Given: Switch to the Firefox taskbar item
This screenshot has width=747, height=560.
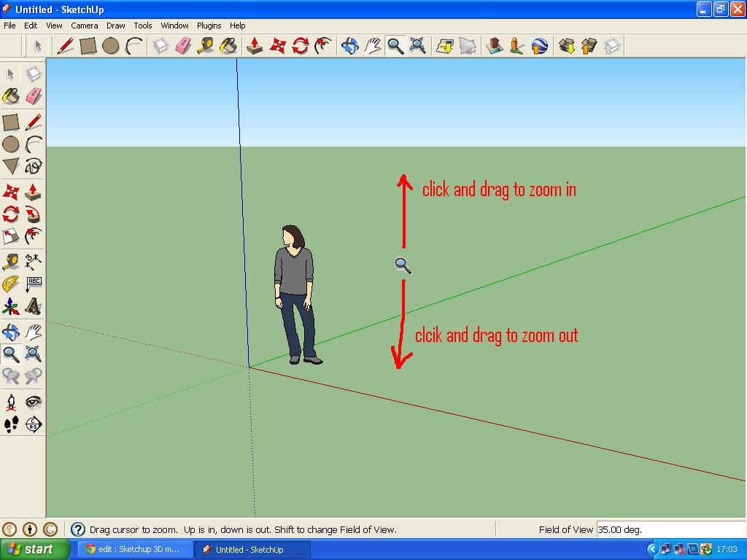Looking at the screenshot, I should pos(135,549).
